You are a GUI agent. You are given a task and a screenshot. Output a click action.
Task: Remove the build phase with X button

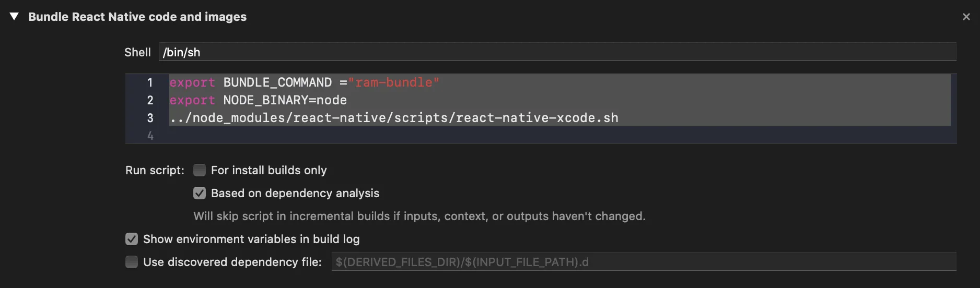click(966, 17)
